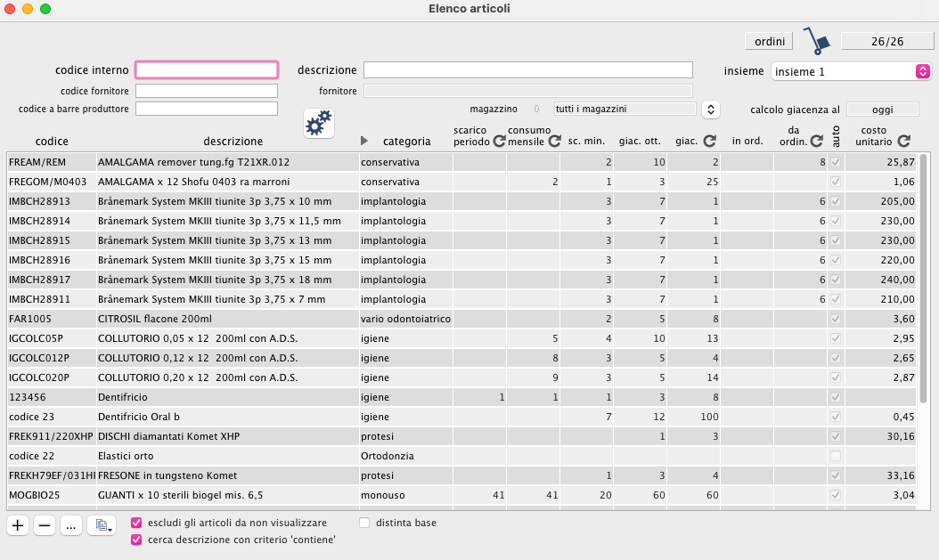Enable the 'distinta base' checkbox
939x560 pixels.
tap(364, 523)
